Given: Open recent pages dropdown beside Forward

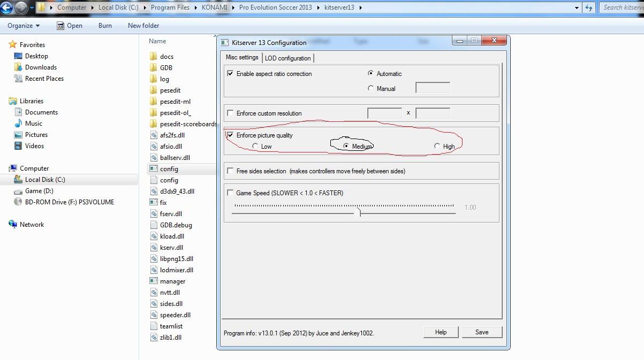Looking at the screenshot, I should (x=32, y=8).
